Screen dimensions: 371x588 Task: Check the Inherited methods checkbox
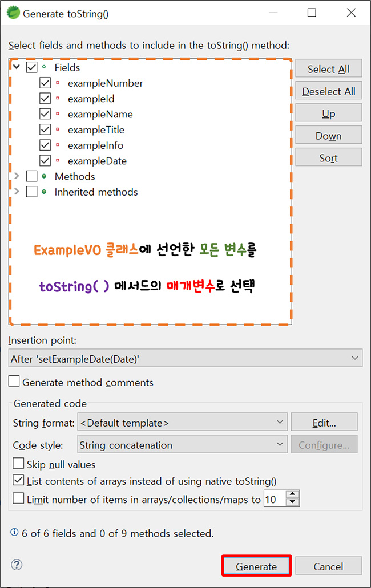pos(32,192)
